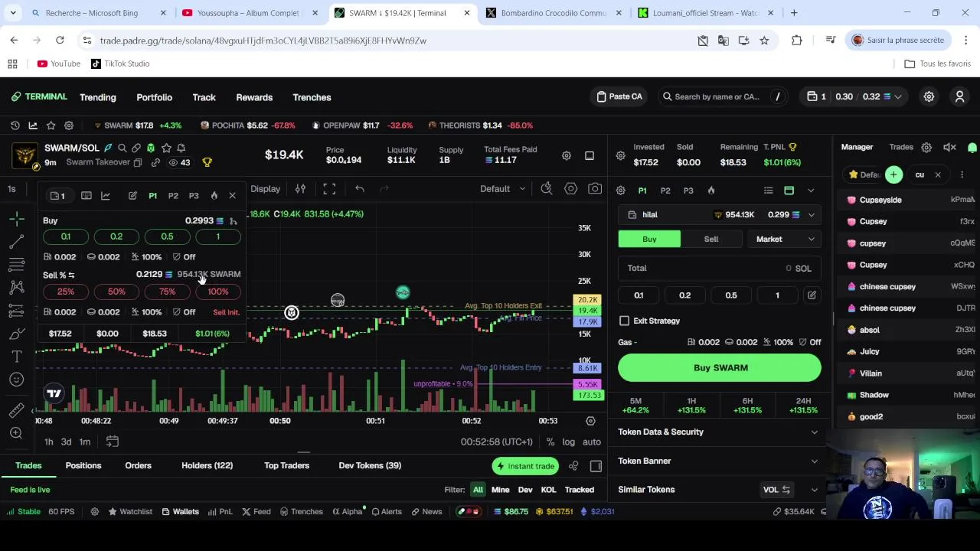The image size is (980, 551).
Task: Filter trades by KOL
Action: [548, 490]
